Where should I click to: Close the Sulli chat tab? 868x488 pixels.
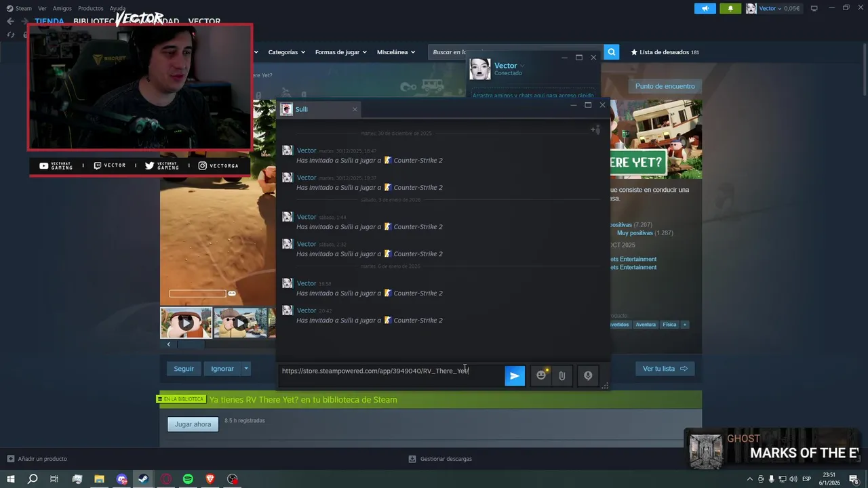pos(354,109)
